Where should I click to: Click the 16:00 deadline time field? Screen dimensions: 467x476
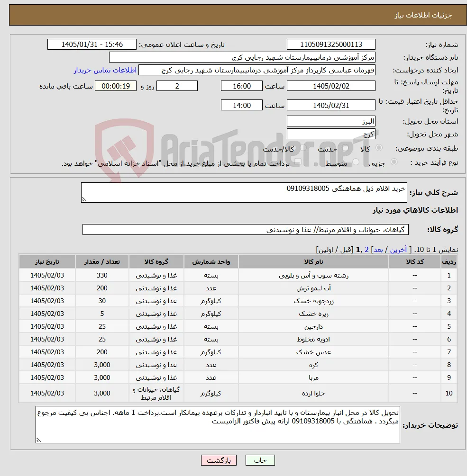(x=241, y=86)
